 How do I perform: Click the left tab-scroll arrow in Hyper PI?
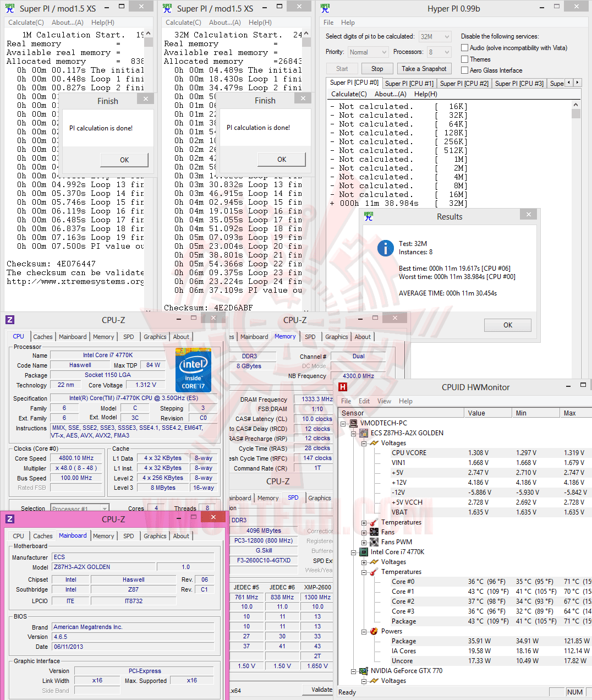point(569,83)
